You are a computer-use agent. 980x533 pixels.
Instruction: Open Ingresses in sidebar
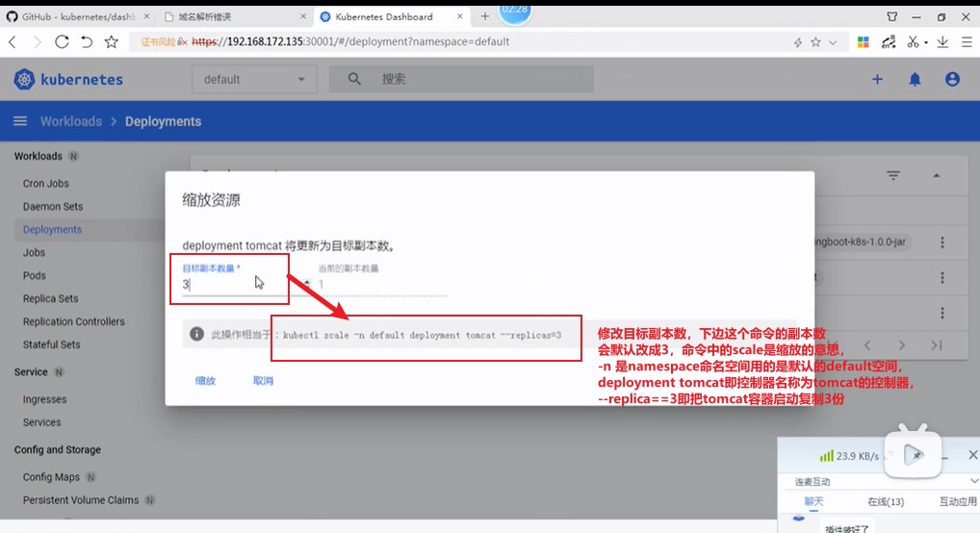(44, 399)
